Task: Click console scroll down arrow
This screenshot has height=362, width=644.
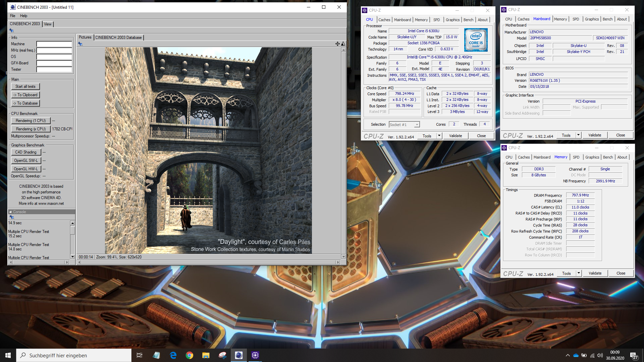Action: tap(72, 257)
